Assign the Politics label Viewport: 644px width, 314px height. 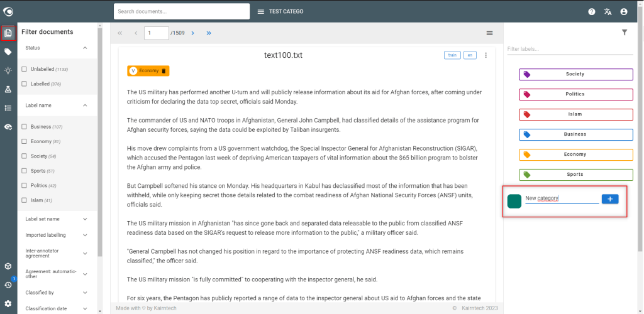click(x=576, y=94)
